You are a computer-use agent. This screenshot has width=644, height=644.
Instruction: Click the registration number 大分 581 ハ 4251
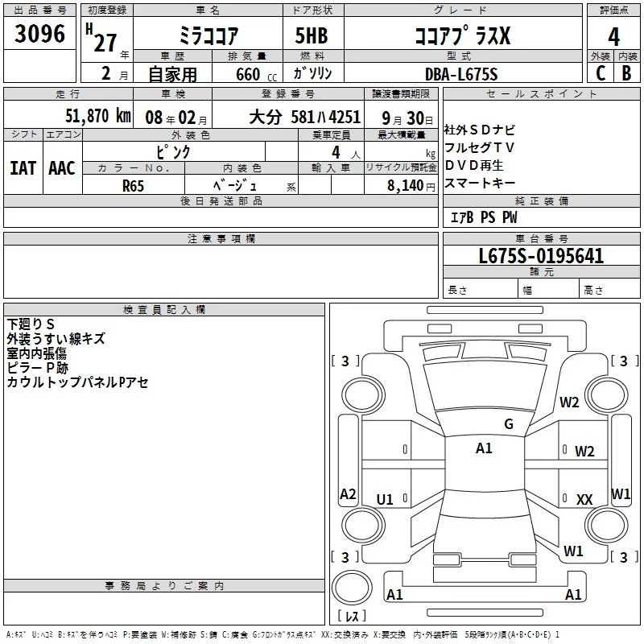tap(305, 118)
